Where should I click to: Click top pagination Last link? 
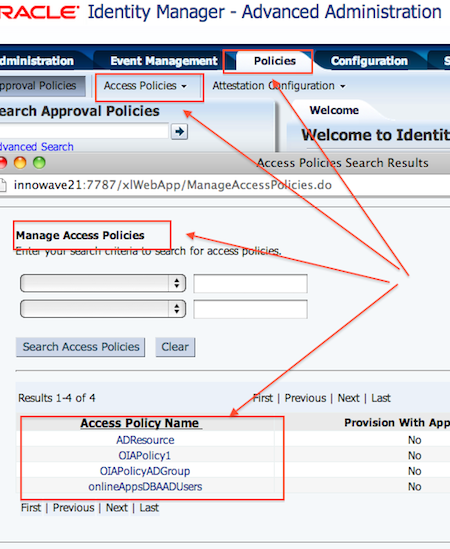[x=381, y=398]
